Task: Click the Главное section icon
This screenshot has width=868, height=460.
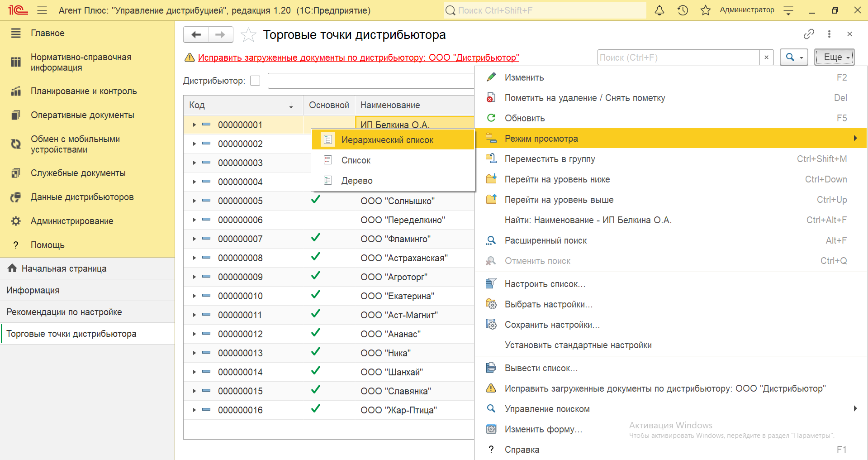Action: point(16,33)
